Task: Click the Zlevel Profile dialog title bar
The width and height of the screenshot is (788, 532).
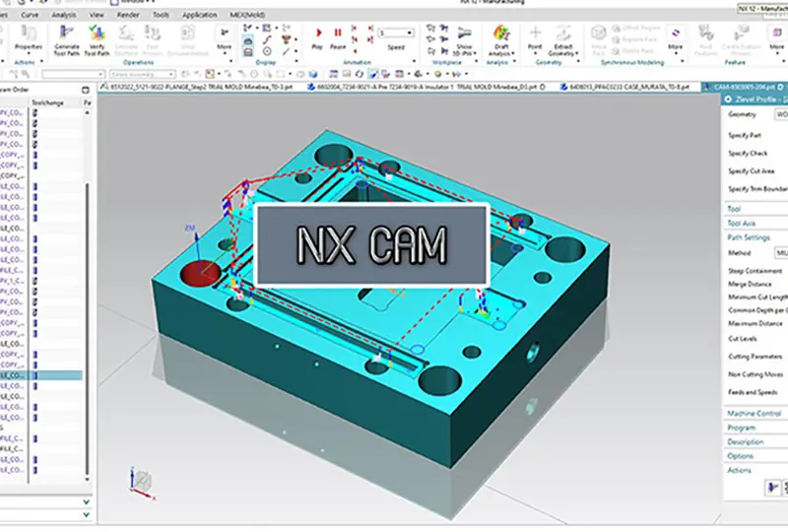Action: tap(755, 100)
